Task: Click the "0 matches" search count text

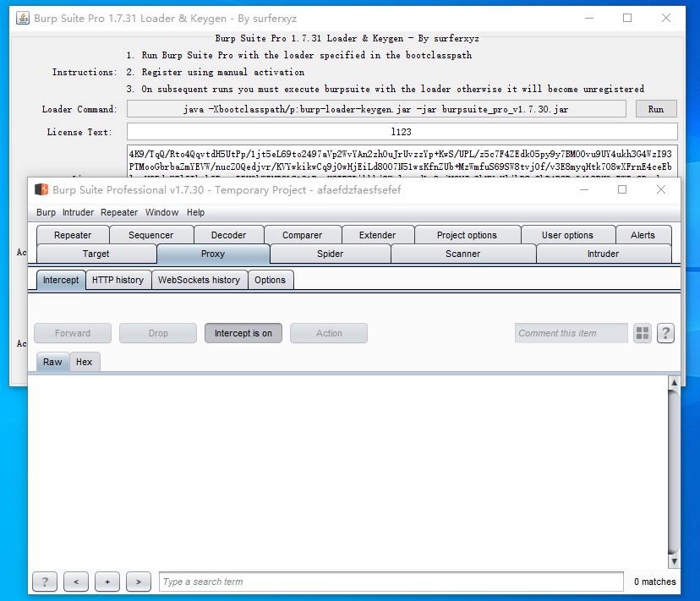Action: click(655, 582)
